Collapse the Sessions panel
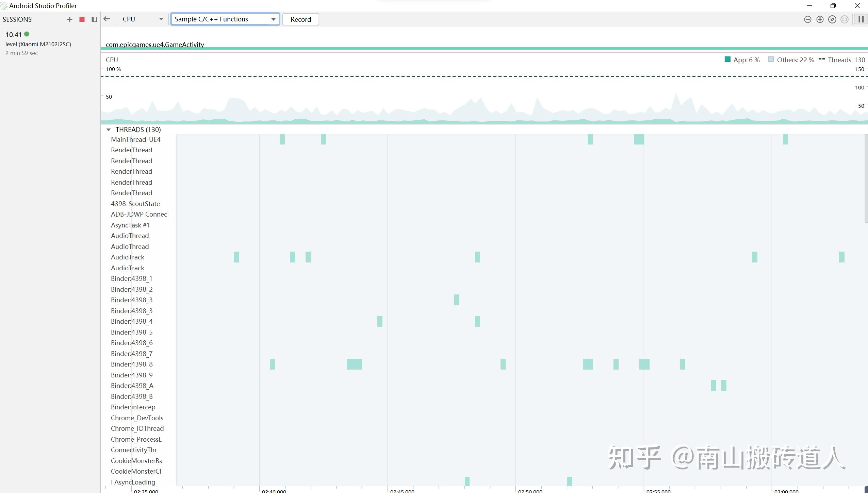Viewport: 868px width, 493px height. point(94,19)
